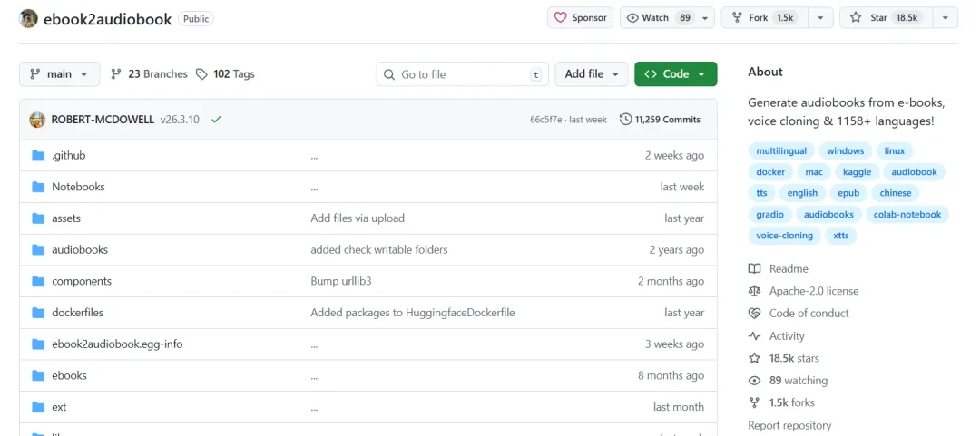View the 102 Tags link

tap(225, 73)
